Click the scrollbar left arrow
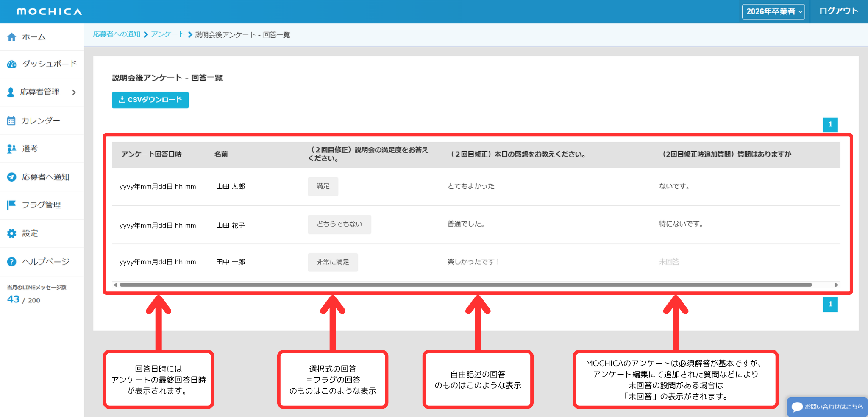This screenshot has width=868, height=417. point(115,285)
